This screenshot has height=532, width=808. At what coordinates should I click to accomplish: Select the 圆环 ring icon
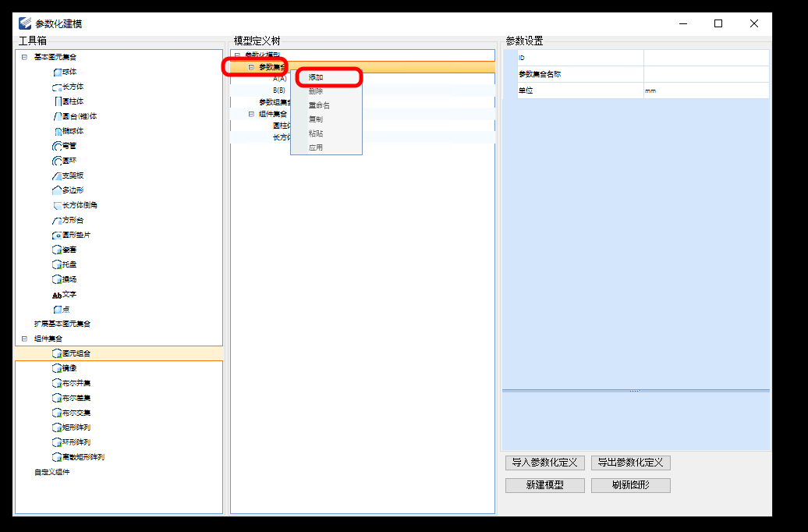click(x=57, y=161)
